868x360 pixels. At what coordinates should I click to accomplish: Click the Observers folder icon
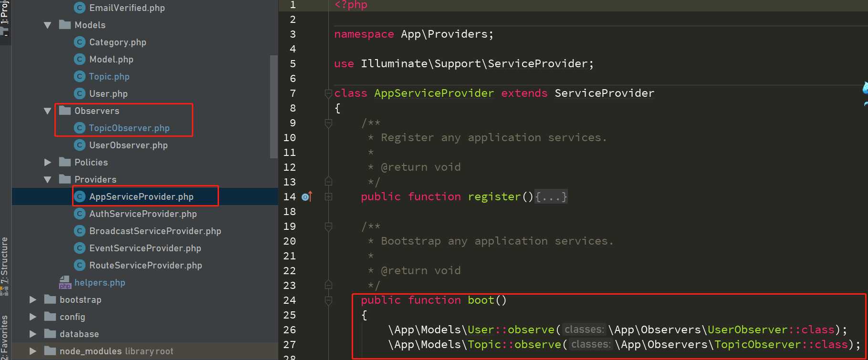(65, 111)
